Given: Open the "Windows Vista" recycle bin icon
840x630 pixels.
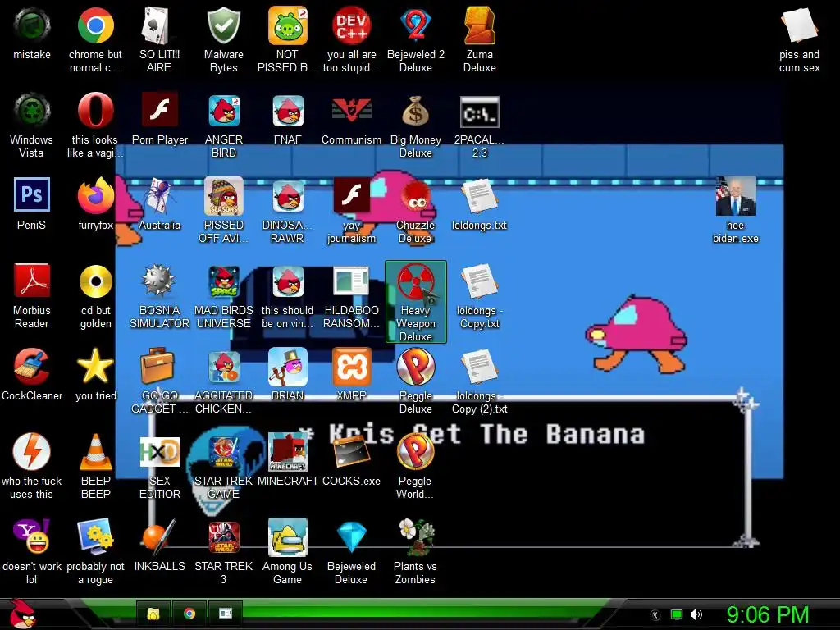Looking at the screenshot, I should [32, 111].
